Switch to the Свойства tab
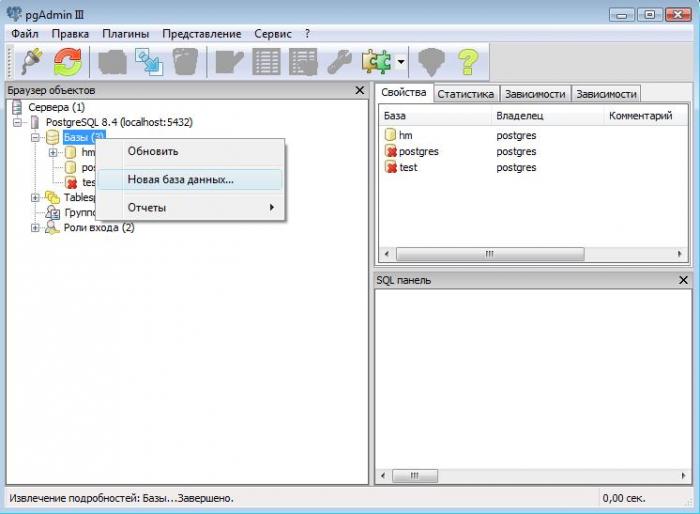Screen dimensions: 700x514 [x=404, y=93]
